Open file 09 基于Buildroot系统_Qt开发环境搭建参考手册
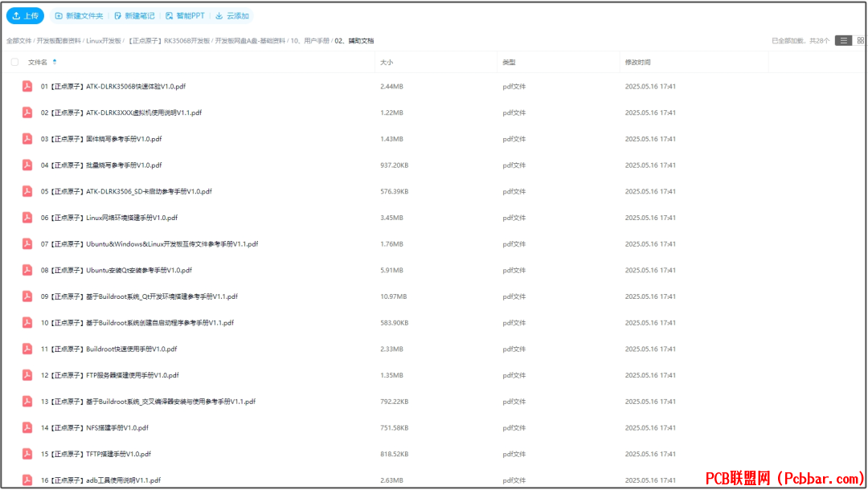 coord(139,297)
